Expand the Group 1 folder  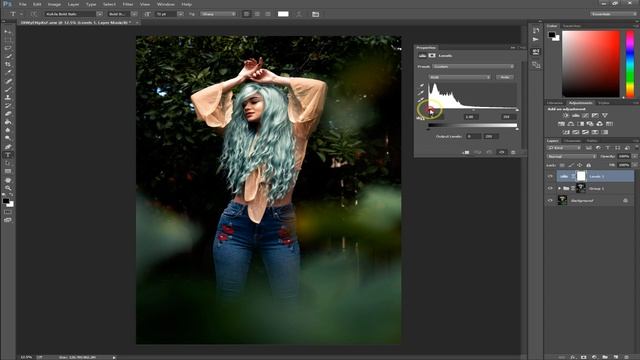[559, 189]
